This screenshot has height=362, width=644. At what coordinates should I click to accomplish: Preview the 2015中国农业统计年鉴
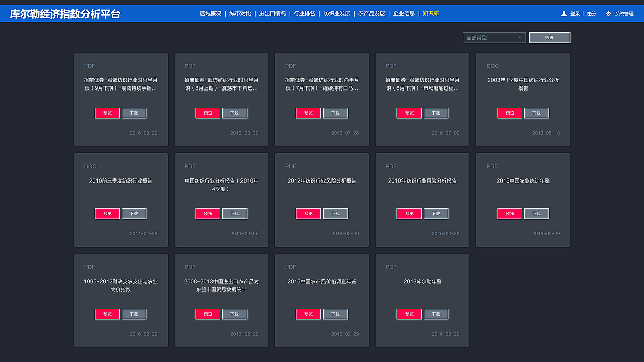point(509,213)
